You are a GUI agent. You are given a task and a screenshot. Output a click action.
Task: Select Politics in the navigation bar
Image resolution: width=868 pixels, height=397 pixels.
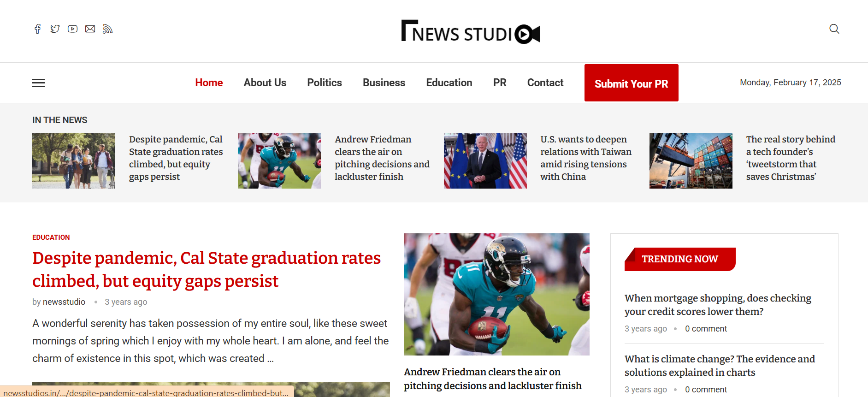pos(325,83)
